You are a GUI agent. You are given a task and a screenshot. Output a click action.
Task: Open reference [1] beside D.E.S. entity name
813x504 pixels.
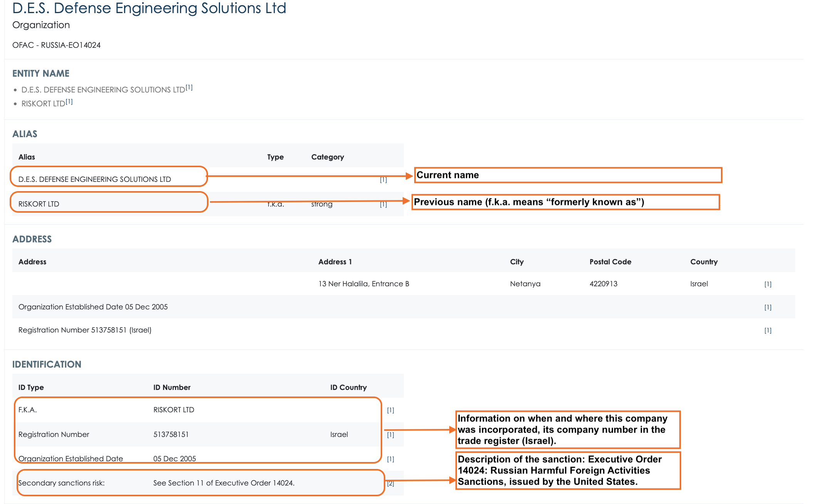(x=189, y=87)
